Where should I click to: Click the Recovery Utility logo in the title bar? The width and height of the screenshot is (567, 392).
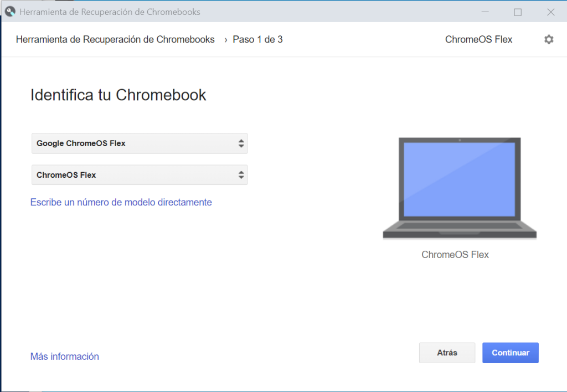point(9,11)
